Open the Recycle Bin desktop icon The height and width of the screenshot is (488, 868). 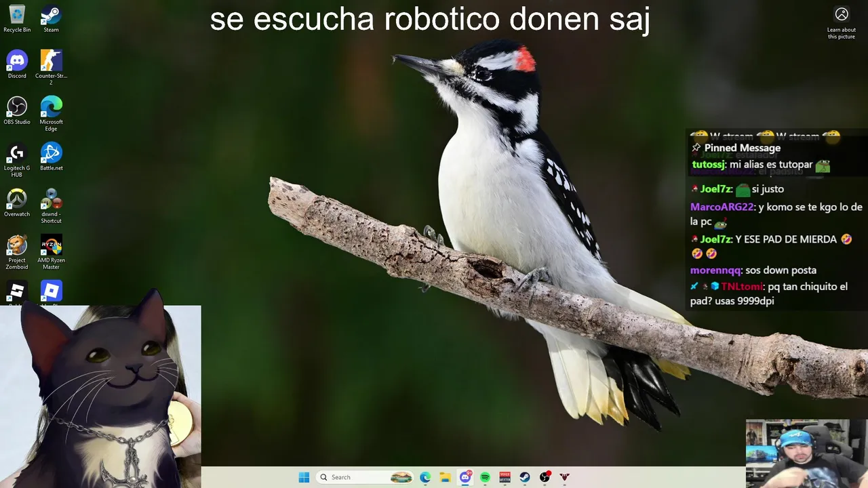click(17, 18)
